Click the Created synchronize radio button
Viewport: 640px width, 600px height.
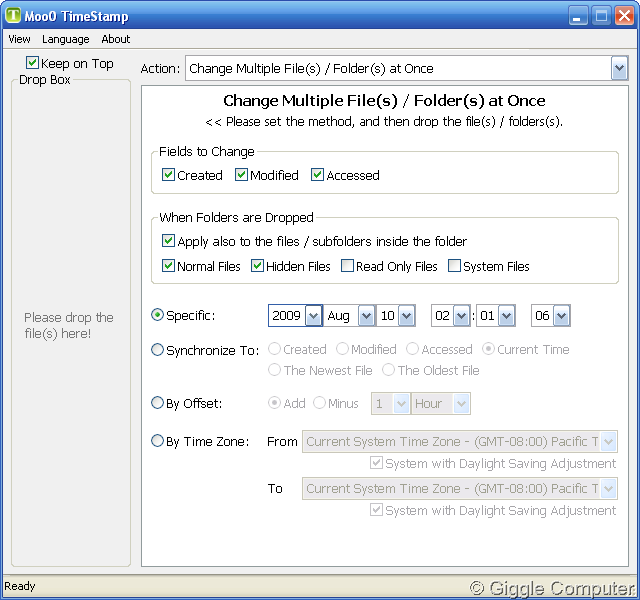click(x=274, y=349)
